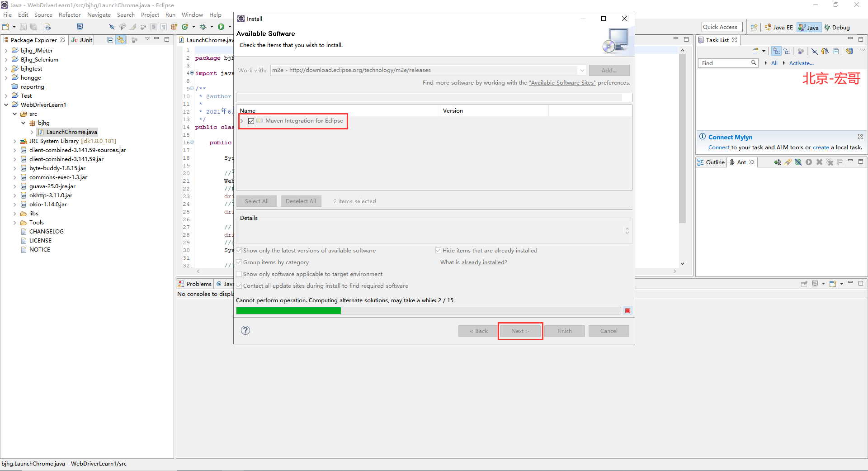
Task: Click the Remove All double-X icon in Ant view
Action: point(830,162)
